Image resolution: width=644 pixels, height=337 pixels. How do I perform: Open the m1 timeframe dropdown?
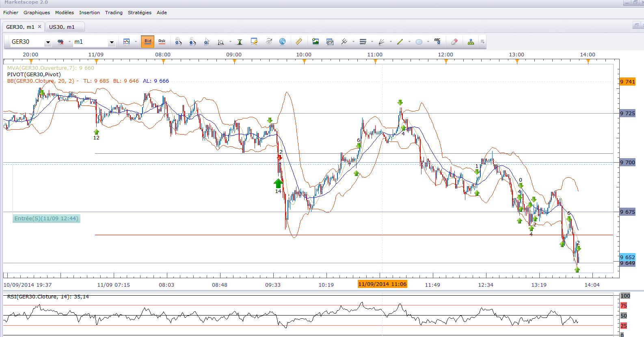click(112, 42)
